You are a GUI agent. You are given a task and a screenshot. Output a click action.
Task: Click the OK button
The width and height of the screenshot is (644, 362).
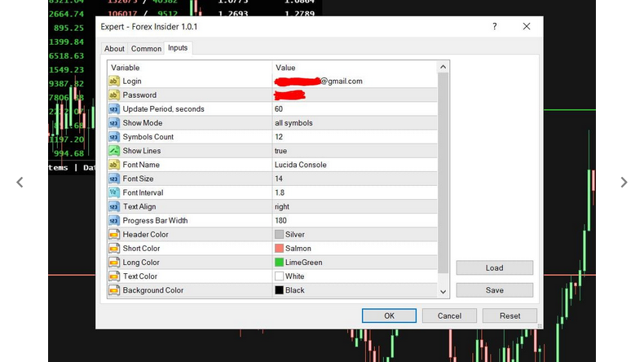tap(389, 316)
